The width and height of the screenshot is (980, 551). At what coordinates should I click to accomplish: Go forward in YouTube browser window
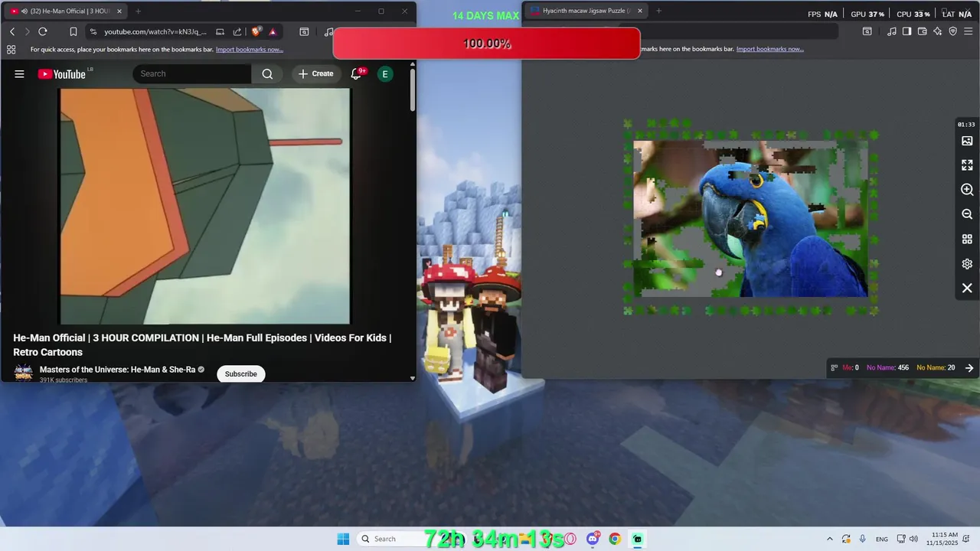tap(27, 31)
